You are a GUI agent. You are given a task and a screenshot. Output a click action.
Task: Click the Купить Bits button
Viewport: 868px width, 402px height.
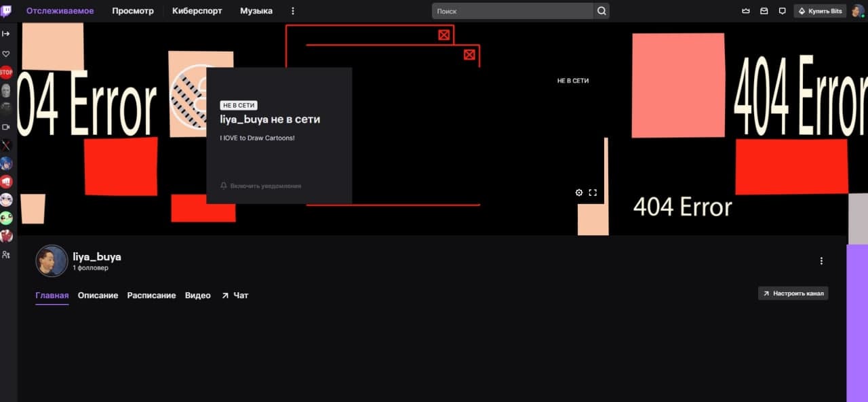pyautogui.click(x=820, y=11)
